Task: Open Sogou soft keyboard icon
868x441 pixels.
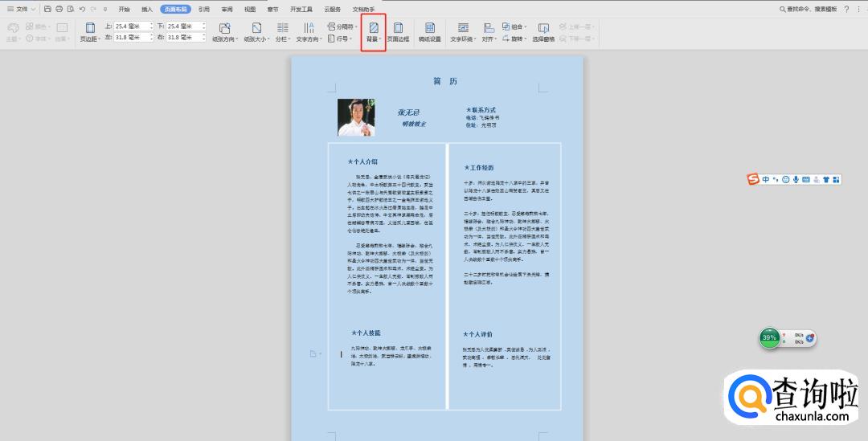Action: tap(805, 179)
